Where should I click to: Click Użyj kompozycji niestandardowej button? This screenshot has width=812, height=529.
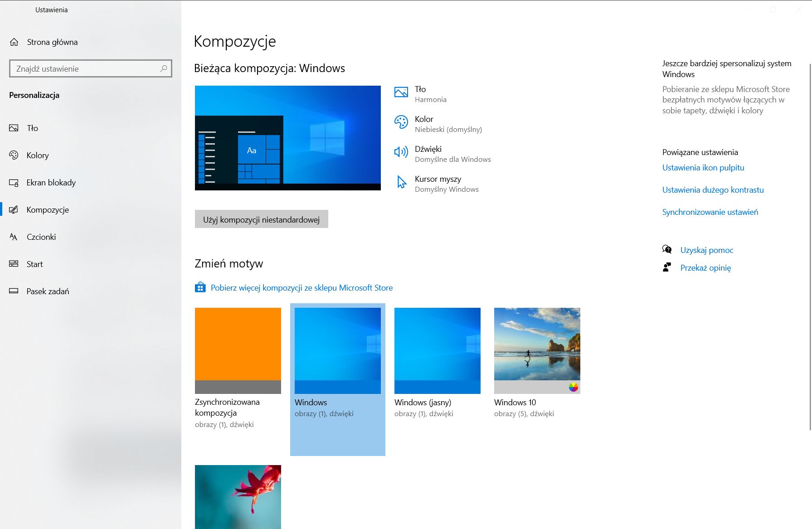coord(261,219)
